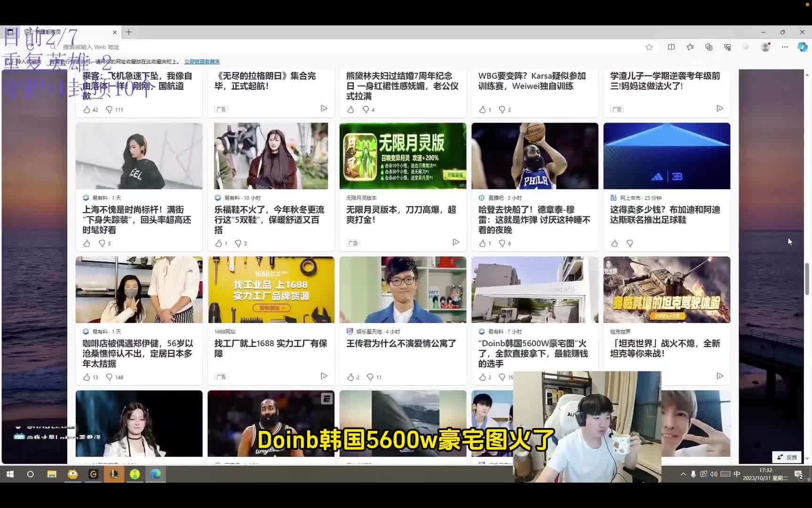Open the Copilot sidebar icon
The image size is (812, 508).
coord(802,47)
